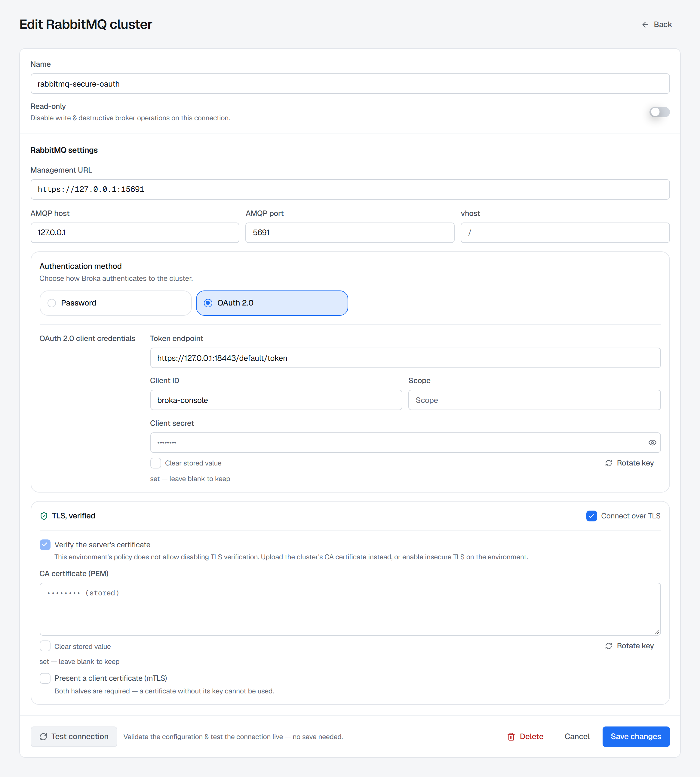Check Clear stored value under Client secret
The width and height of the screenshot is (700, 777).
(156, 463)
